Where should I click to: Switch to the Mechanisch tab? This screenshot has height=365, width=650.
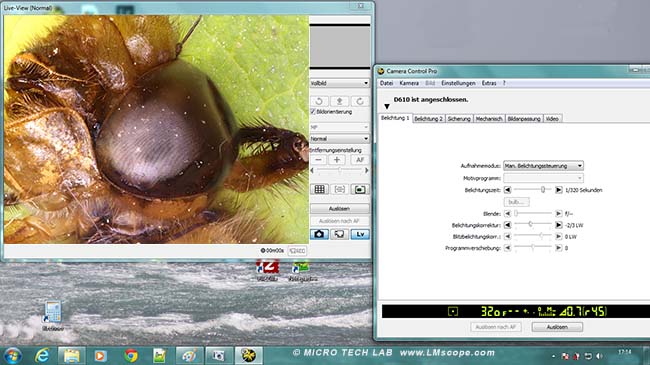click(x=489, y=119)
